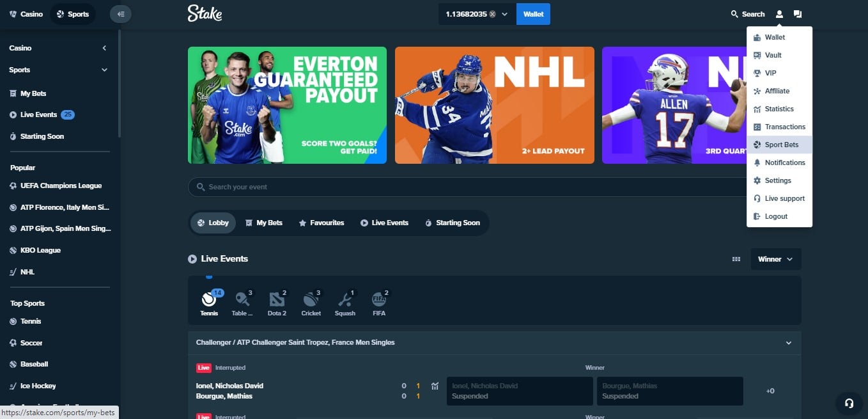The height and width of the screenshot is (419, 868).
Task: Open Everton Guaranteed Payout banner
Action: pos(287,105)
